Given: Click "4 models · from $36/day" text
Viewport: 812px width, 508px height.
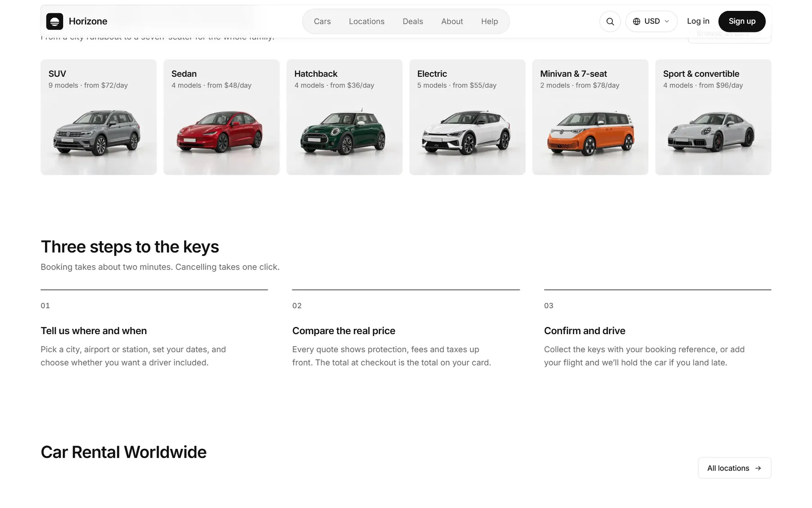Looking at the screenshot, I should (x=334, y=85).
